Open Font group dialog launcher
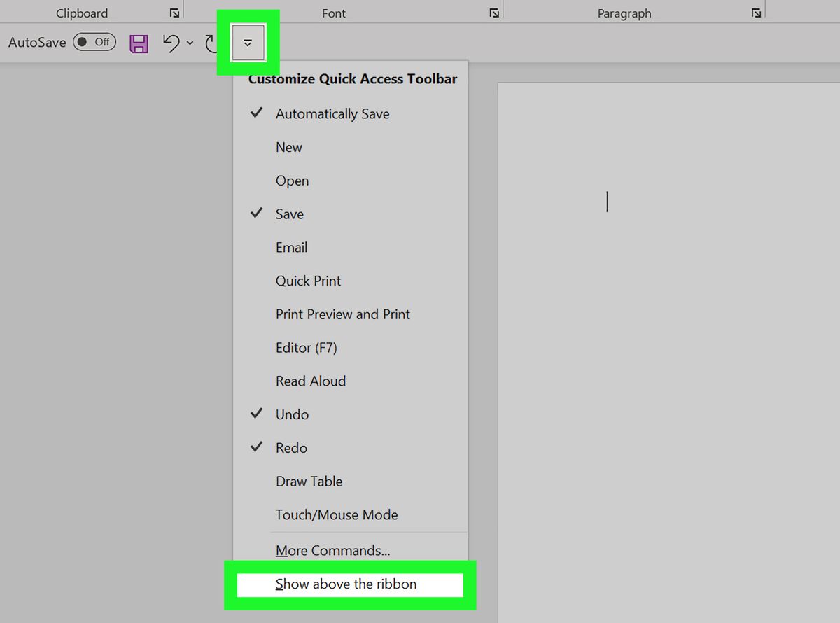The width and height of the screenshot is (840, 623). [x=494, y=13]
